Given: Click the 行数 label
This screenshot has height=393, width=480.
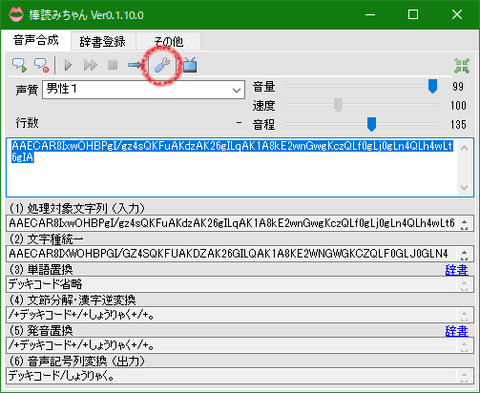Looking at the screenshot, I should tap(27, 123).
